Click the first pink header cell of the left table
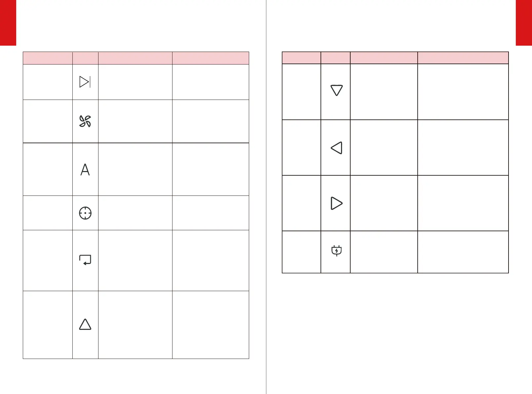 tap(48, 58)
